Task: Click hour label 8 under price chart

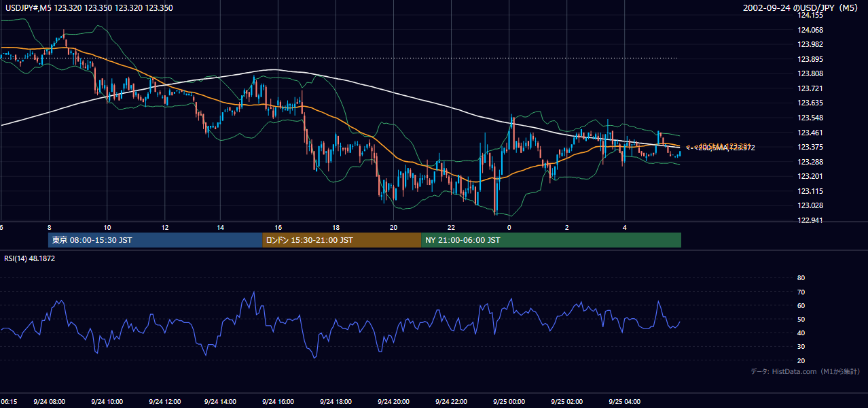Action: 50,227
